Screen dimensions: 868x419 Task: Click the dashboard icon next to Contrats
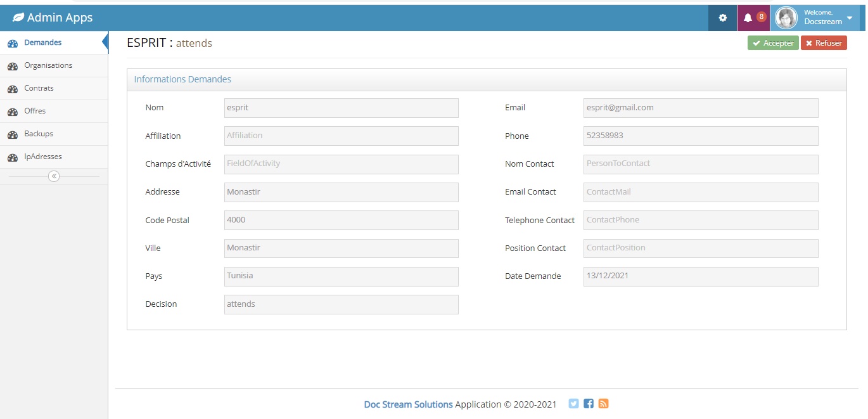pyautogui.click(x=12, y=89)
